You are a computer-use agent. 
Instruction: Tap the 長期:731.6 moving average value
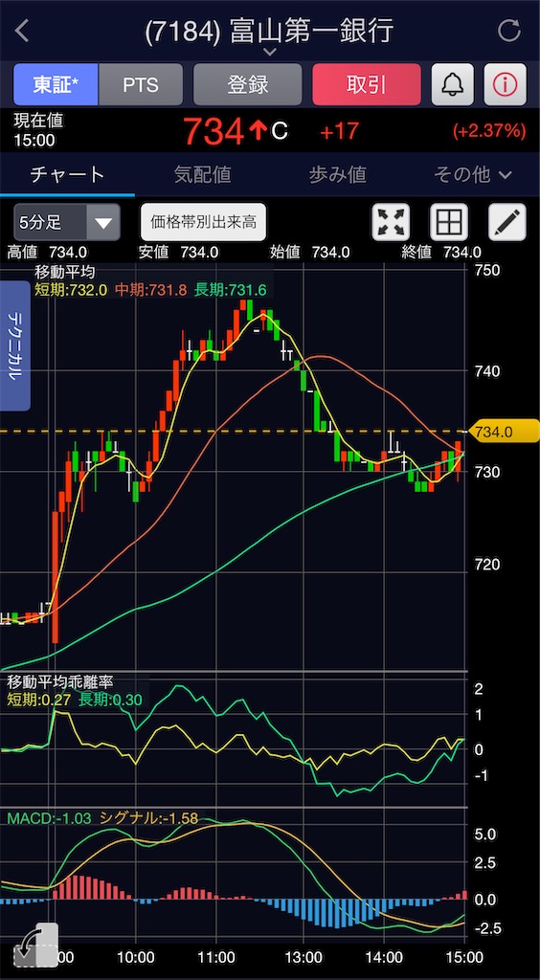[230, 289]
